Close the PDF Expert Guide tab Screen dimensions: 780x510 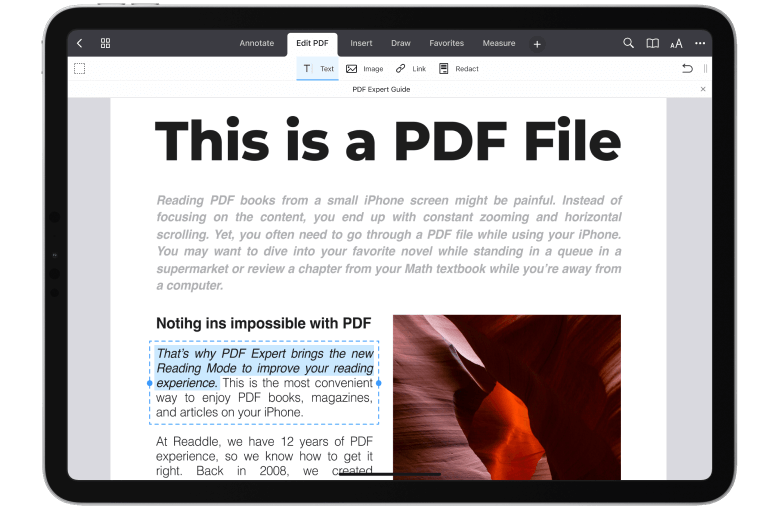[x=703, y=89]
